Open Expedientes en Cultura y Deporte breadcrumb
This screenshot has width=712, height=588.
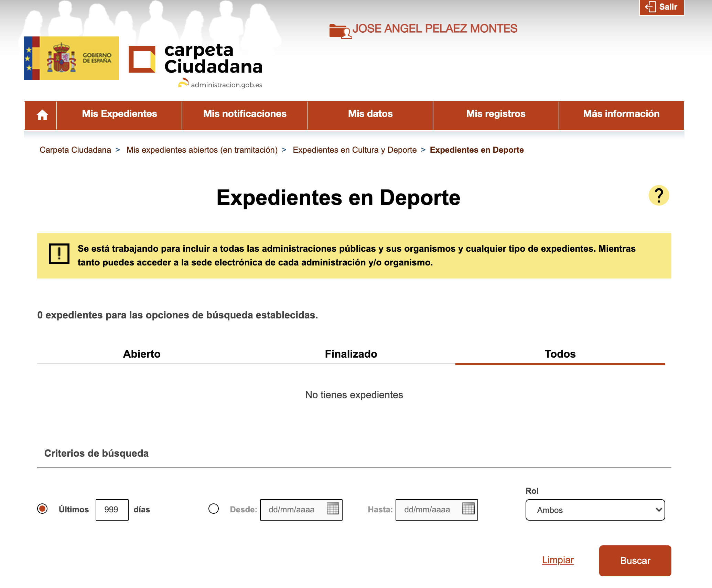[354, 150]
